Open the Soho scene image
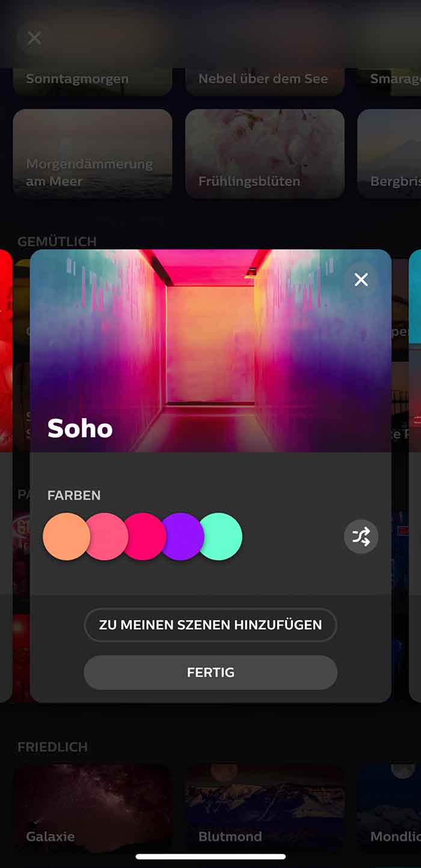Image resolution: width=421 pixels, height=868 pixels. coord(210,351)
